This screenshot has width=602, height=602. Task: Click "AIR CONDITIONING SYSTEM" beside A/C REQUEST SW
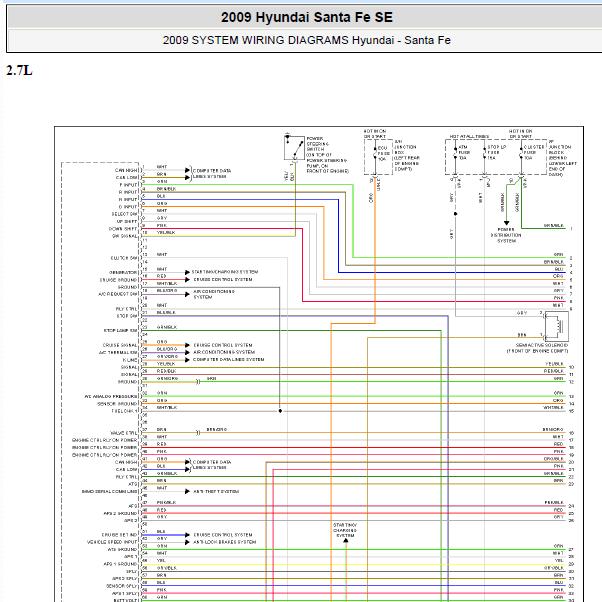click(214, 294)
